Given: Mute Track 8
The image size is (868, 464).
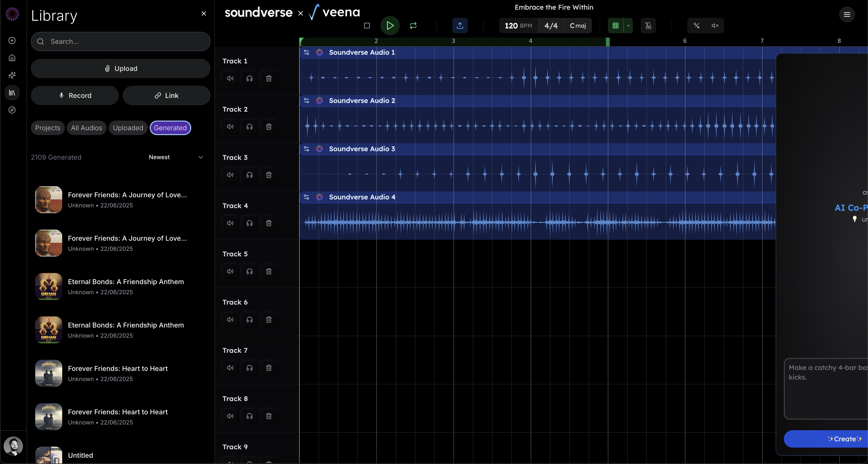Looking at the screenshot, I should click(x=231, y=416).
